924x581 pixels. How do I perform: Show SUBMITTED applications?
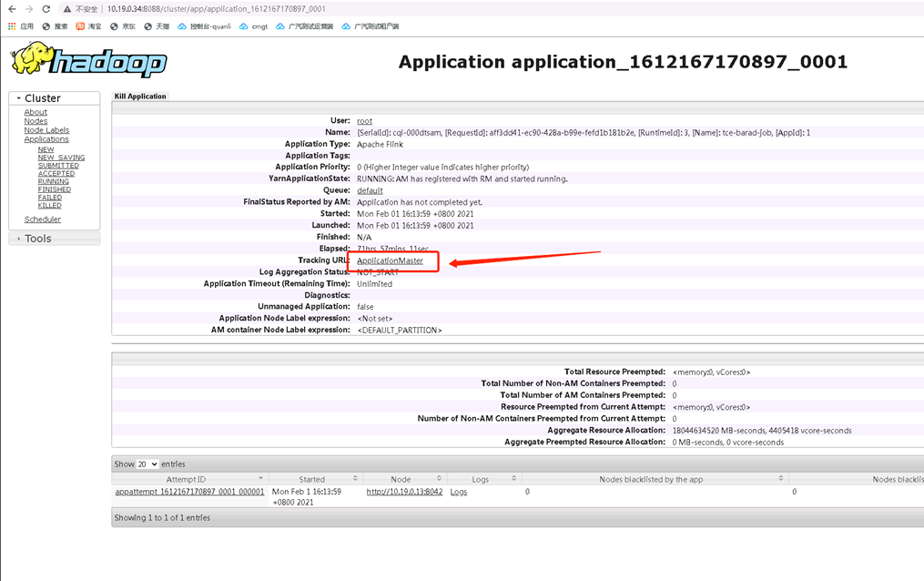pos(58,166)
